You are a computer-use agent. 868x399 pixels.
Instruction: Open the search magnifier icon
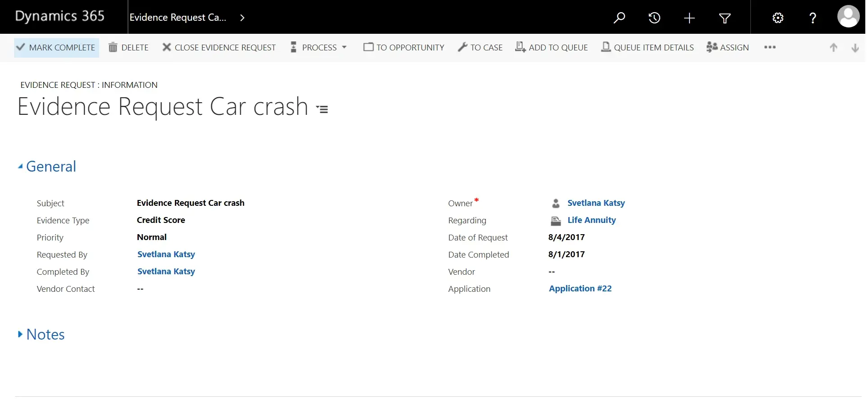(619, 18)
